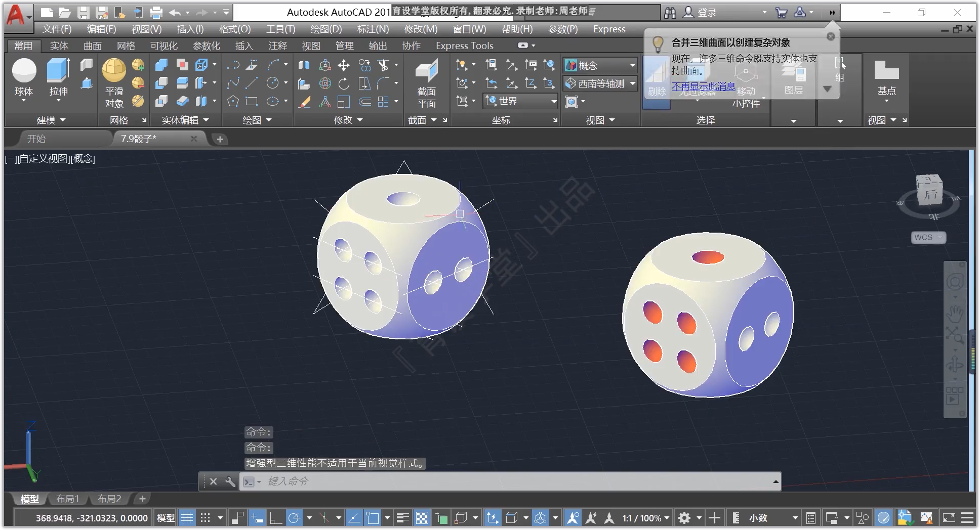This screenshot has height=530, width=980.
Task: Click the coordinates readout in status bar
Action: [92, 518]
